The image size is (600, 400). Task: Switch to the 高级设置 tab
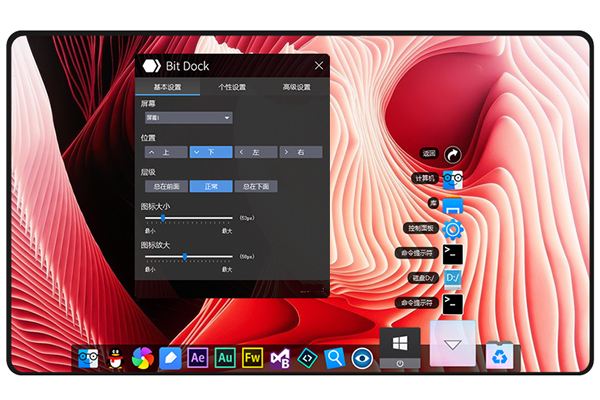coord(296,87)
